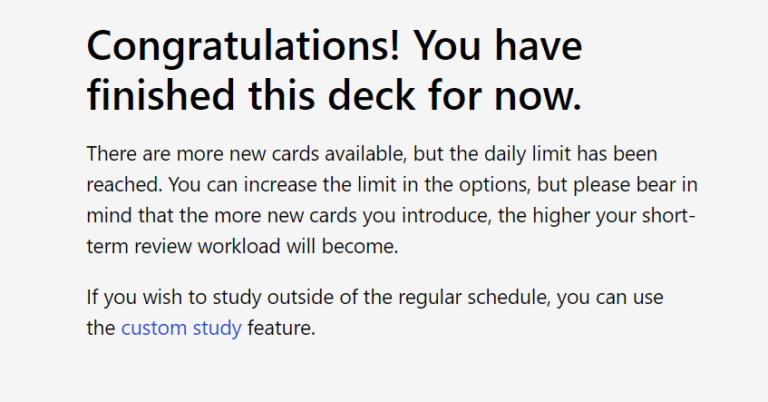This screenshot has height=402, width=768.
Task: Click the word "Congratulations!" in the heading
Action: (x=243, y=47)
